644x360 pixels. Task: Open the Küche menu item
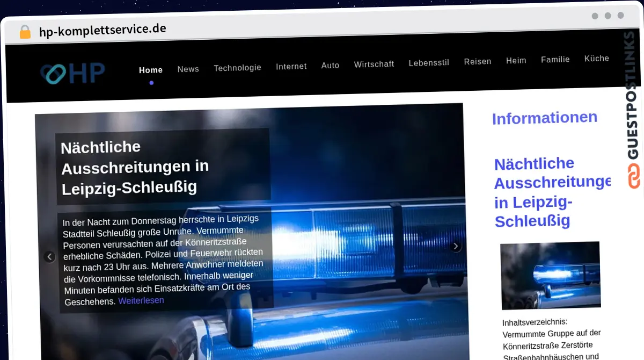597,59
